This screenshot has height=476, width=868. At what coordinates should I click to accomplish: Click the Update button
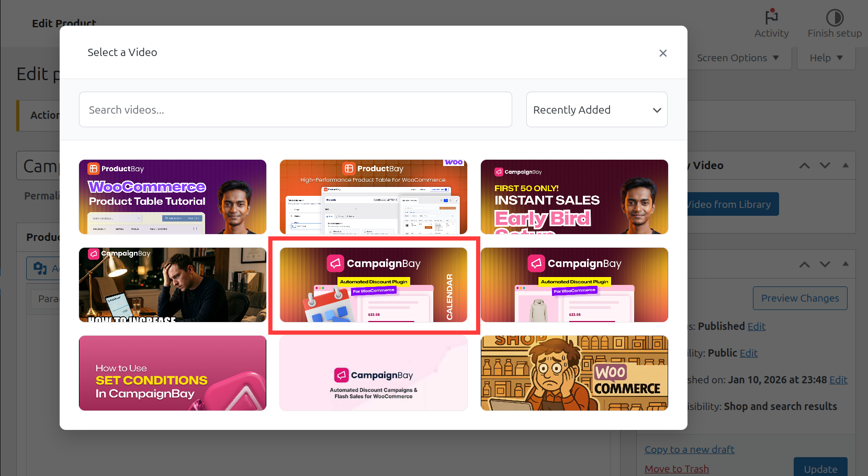coord(820,470)
